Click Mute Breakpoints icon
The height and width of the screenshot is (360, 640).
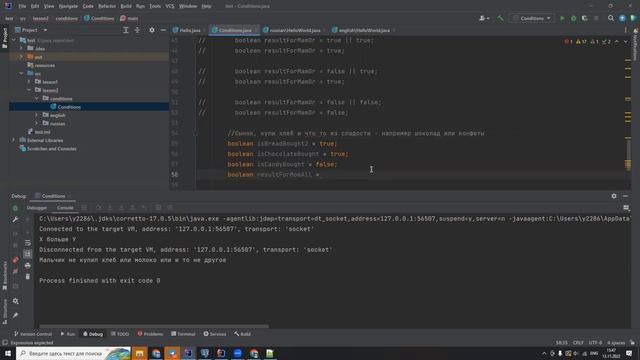[15, 271]
